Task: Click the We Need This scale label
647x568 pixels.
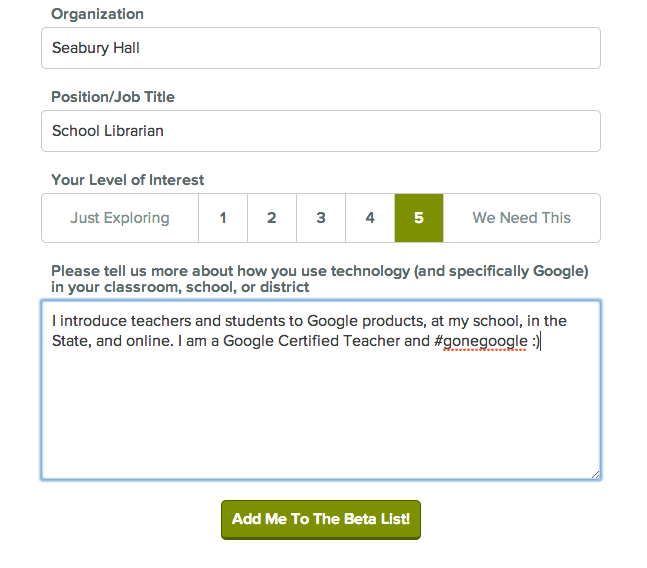Action: 522,218
